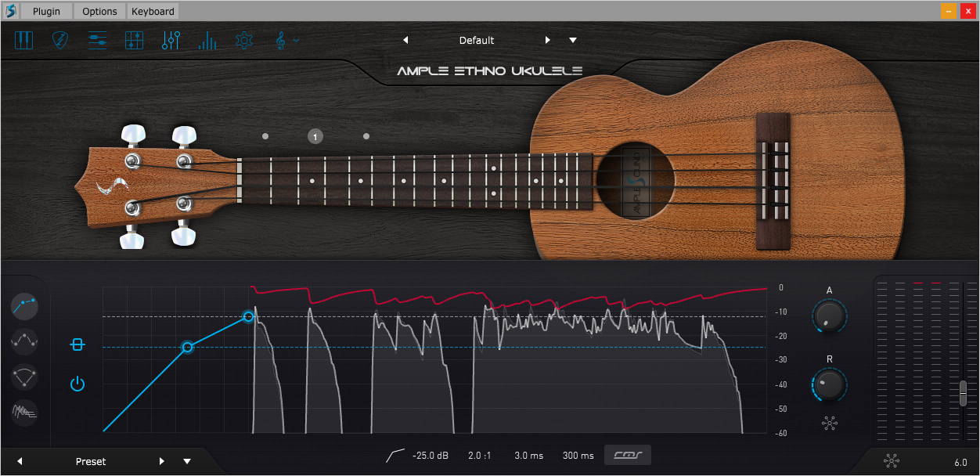This screenshot has height=476, width=980.
Task: Click the Default preset name
Action: tap(477, 41)
